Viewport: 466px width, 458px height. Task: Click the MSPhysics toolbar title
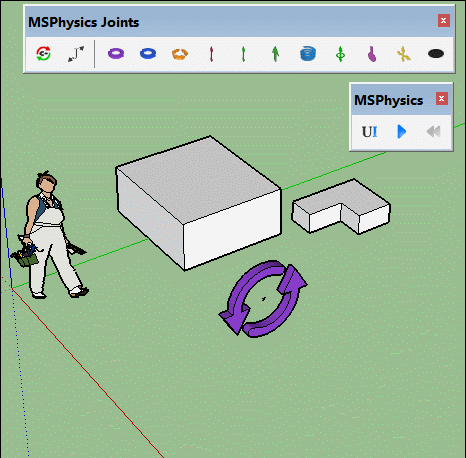388,100
